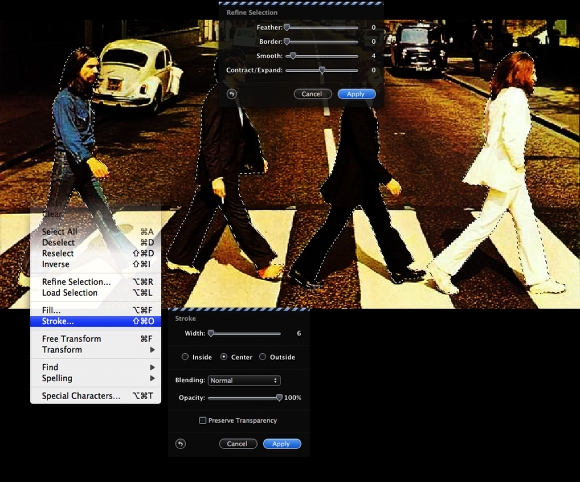Click the stroke Width slider handle

[211, 333]
